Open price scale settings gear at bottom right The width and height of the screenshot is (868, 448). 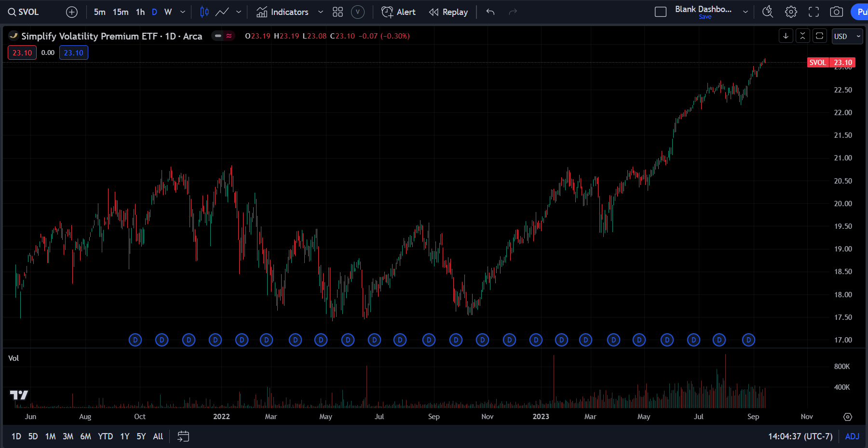848,417
